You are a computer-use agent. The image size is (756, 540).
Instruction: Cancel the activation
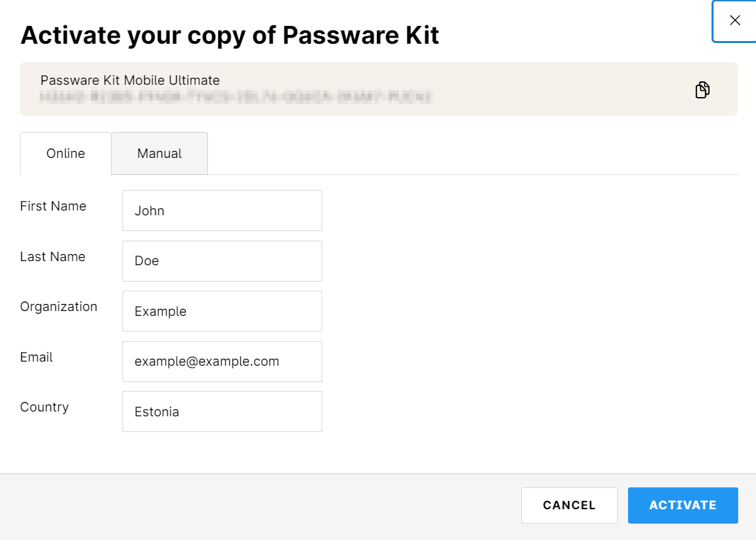(569, 505)
